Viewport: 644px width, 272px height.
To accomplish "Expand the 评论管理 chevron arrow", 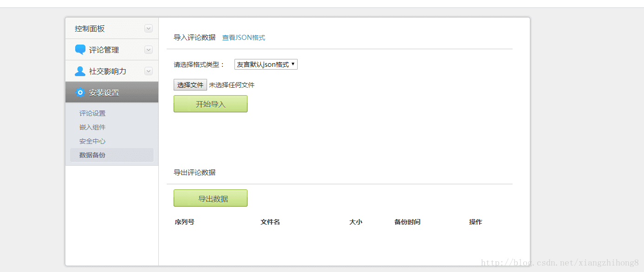I will coord(149,50).
